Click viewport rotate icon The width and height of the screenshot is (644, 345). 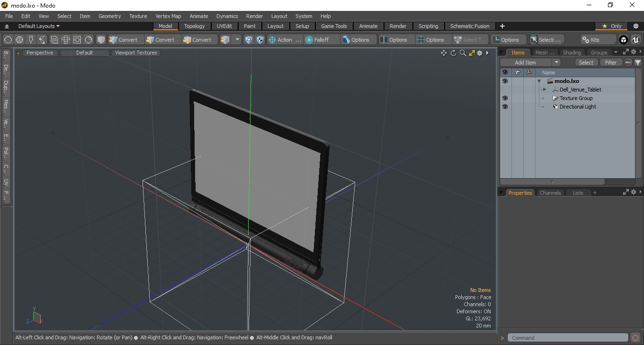[453, 53]
